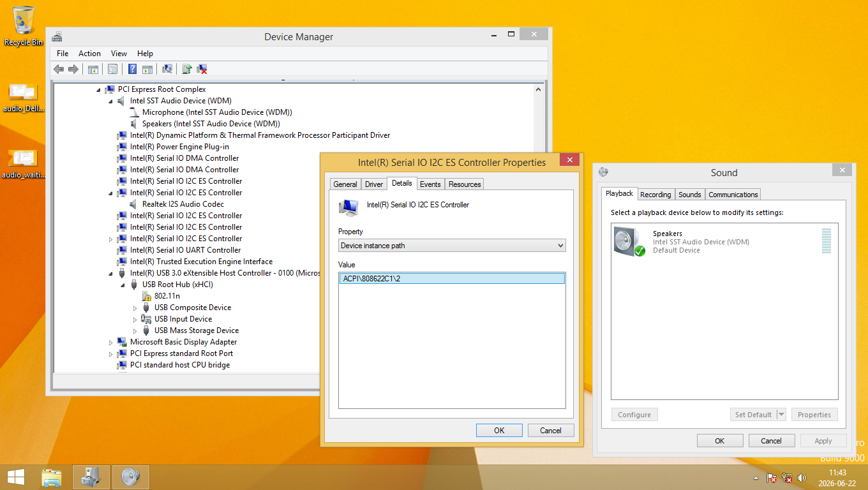Expand the PCI Express standard Root Port node
868x490 pixels.
[110, 353]
